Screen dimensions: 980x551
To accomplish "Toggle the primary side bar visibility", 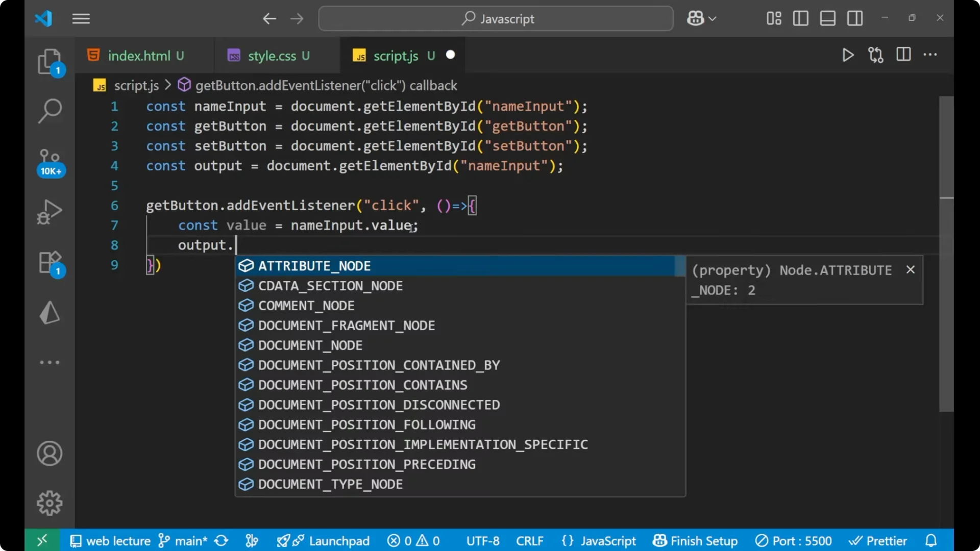I will tap(800, 18).
